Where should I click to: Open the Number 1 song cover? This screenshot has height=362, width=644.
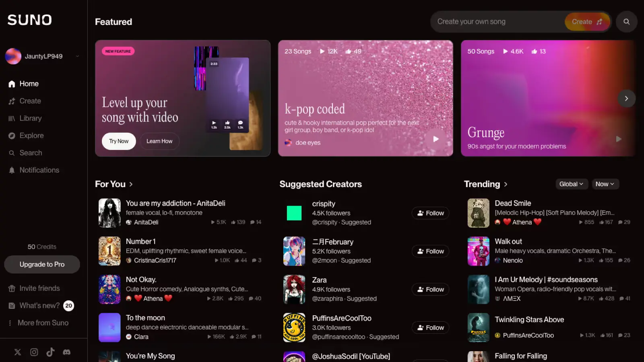(x=109, y=251)
